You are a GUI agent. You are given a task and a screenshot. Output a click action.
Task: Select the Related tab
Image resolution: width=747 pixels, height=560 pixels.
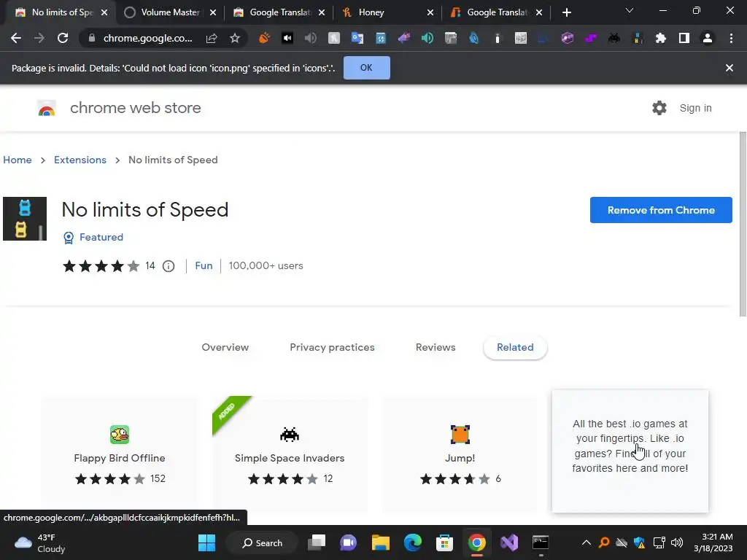pyautogui.click(x=515, y=347)
